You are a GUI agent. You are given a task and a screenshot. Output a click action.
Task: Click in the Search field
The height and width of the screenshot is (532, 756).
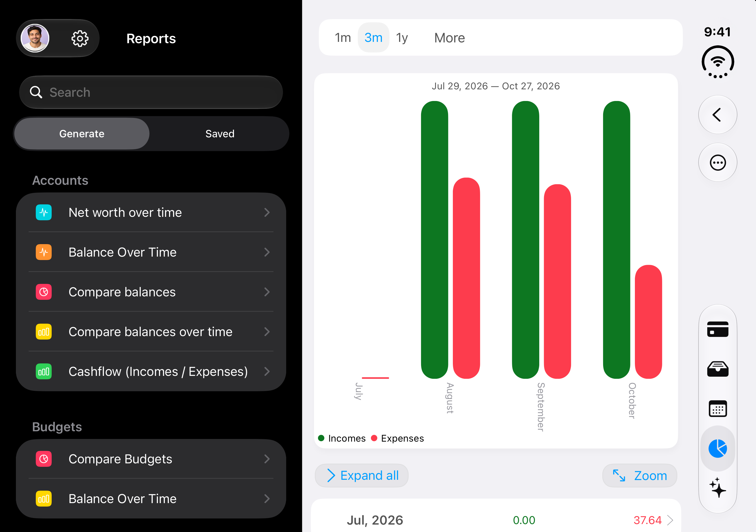tap(151, 92)
